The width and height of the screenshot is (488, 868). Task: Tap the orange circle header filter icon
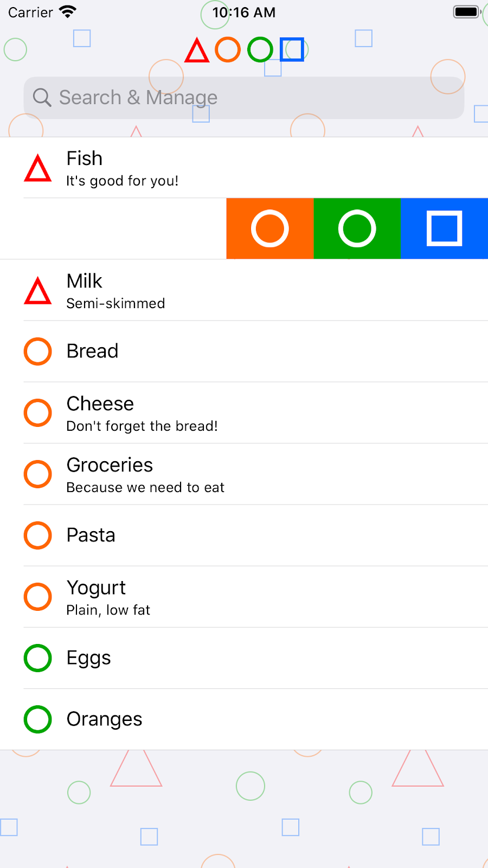point(228,50)
